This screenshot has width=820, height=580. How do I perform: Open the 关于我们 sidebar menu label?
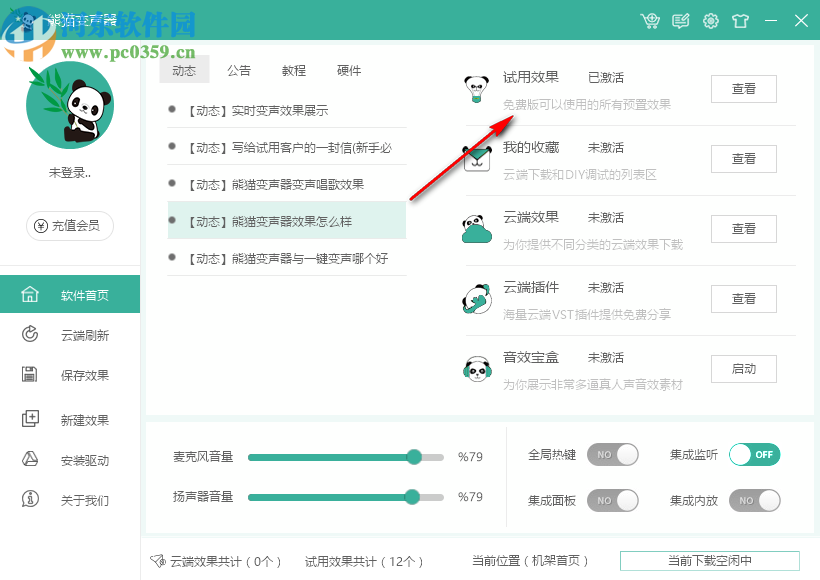[x=85, y=501]
